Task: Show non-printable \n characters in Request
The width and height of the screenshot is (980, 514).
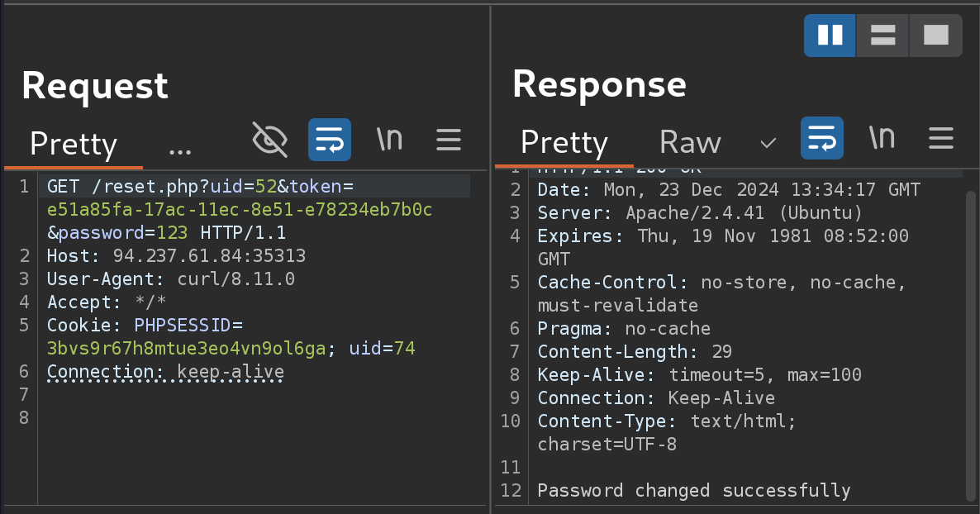Action: click(389, 140)
